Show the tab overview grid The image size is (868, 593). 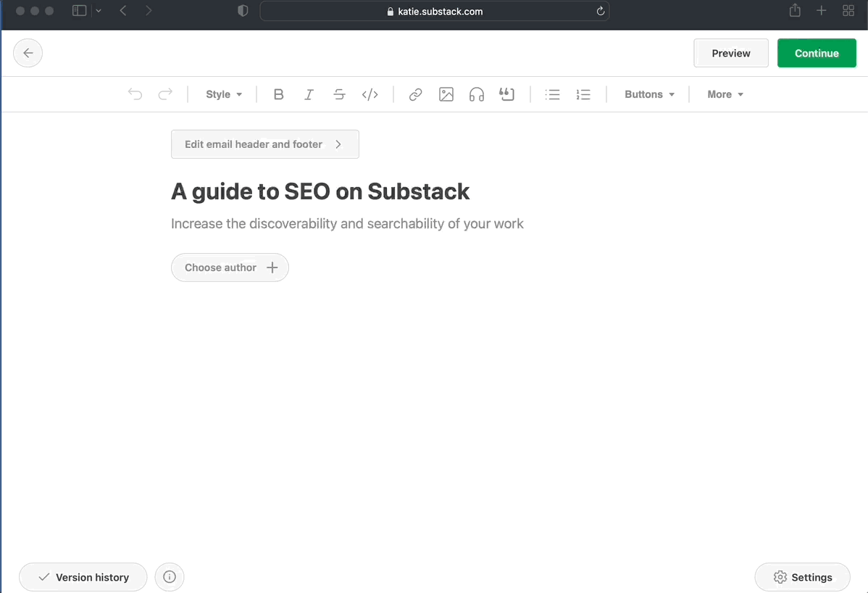(x=848, y=11)
